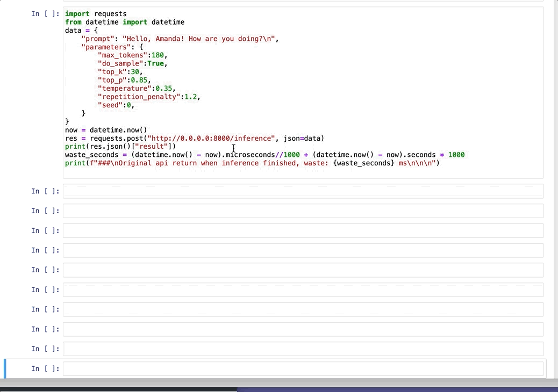The width and height of the screenshot is (558, 392).
Task: Click the "top_k":30 line
Action: pyautogui.click(x=120, y=72)
